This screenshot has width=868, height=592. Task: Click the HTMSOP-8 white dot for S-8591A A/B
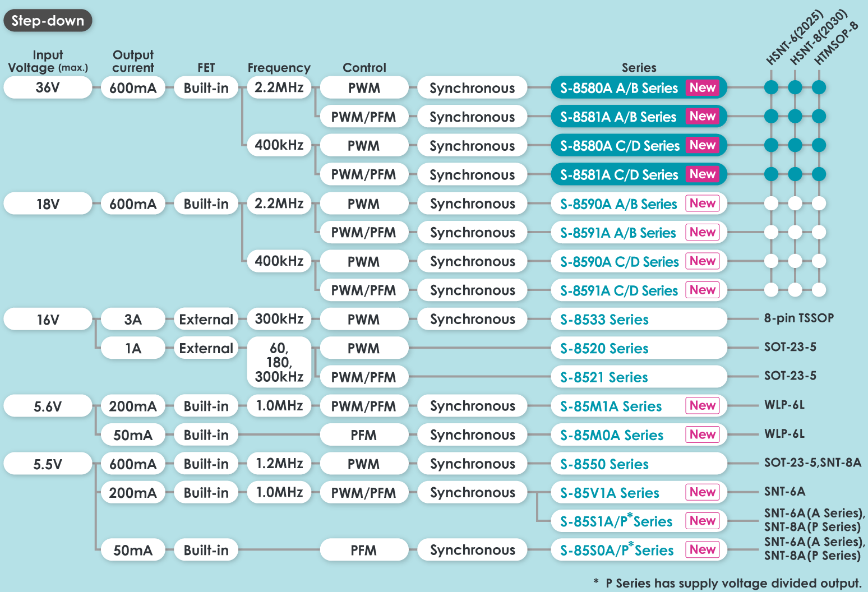819,232
